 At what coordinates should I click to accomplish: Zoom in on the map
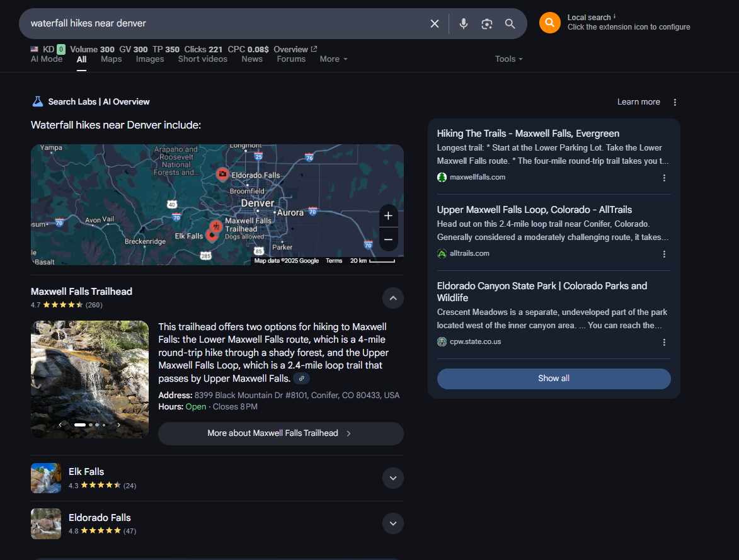[x=388, y=216]
